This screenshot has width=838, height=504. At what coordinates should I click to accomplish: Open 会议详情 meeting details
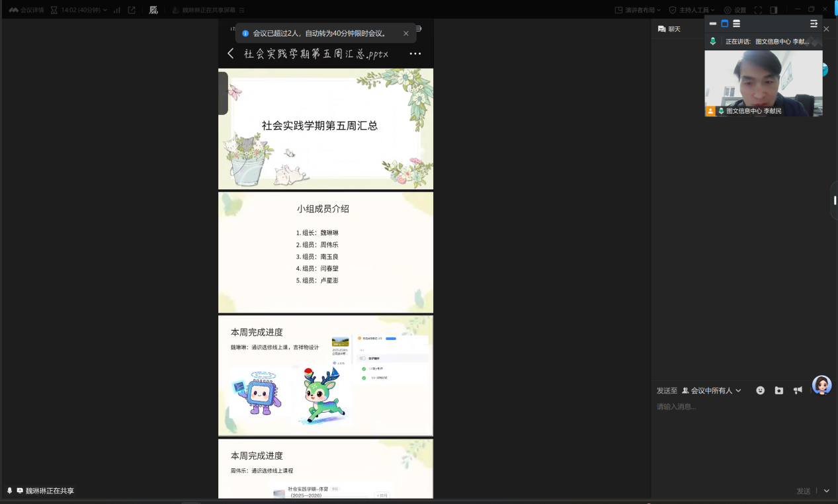(x=26, y=10)
